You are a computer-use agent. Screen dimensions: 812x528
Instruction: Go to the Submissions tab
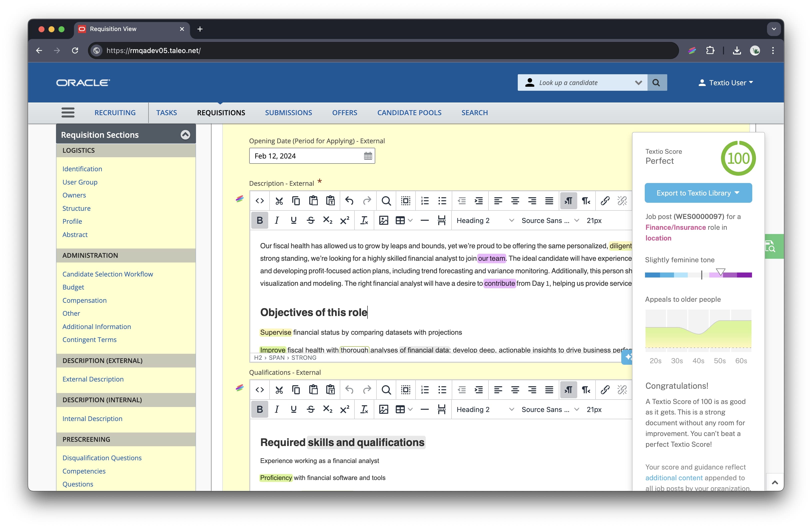coord(288,112)
